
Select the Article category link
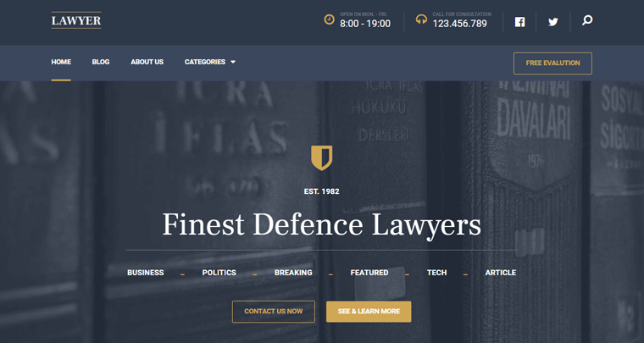501,273
